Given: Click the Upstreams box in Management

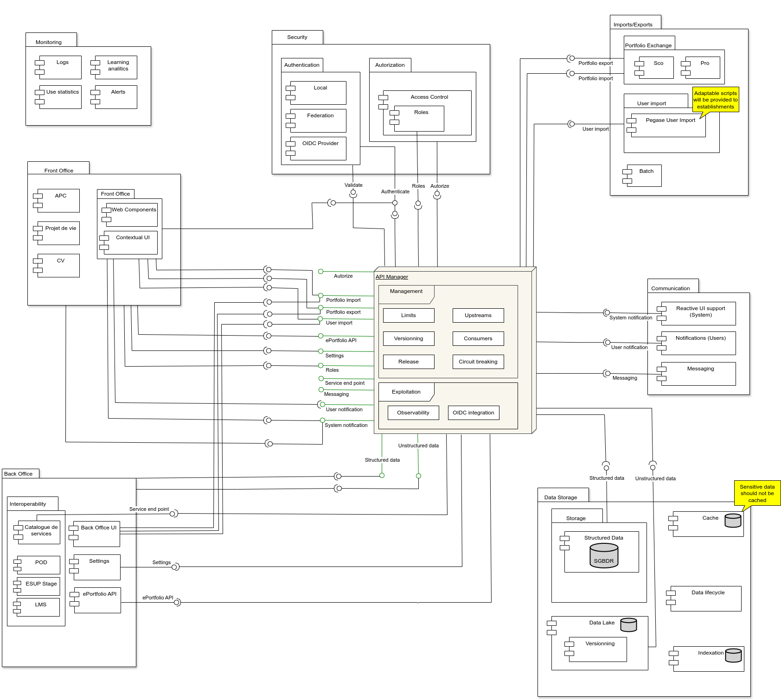Looking at the screenshot, I should pos(478,315).
